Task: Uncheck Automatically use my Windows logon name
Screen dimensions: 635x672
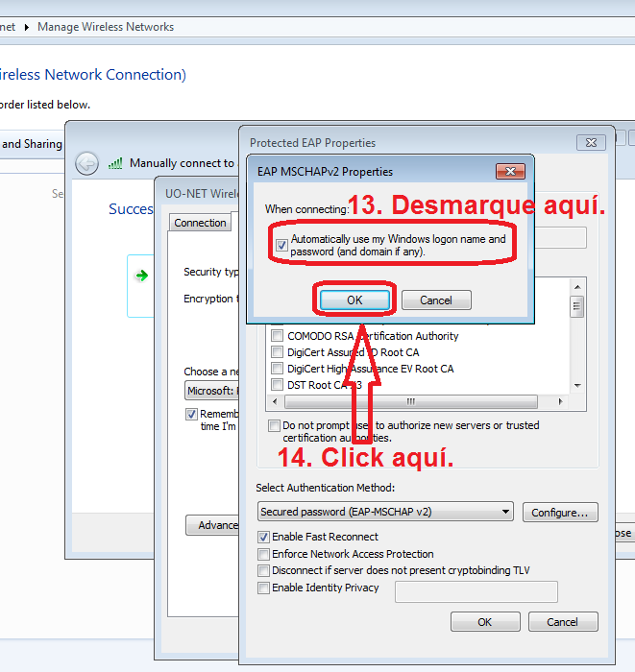Action: click(x=281, y=245)
